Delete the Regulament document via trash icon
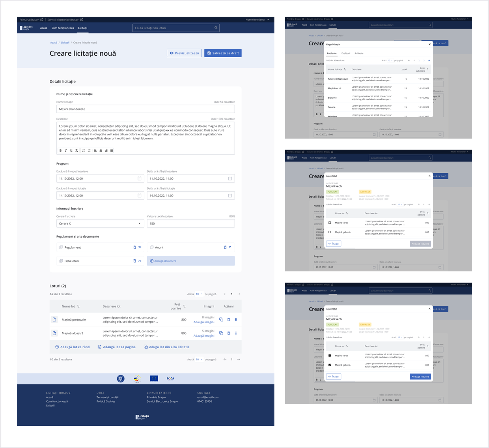 click(x=134, y=247)
